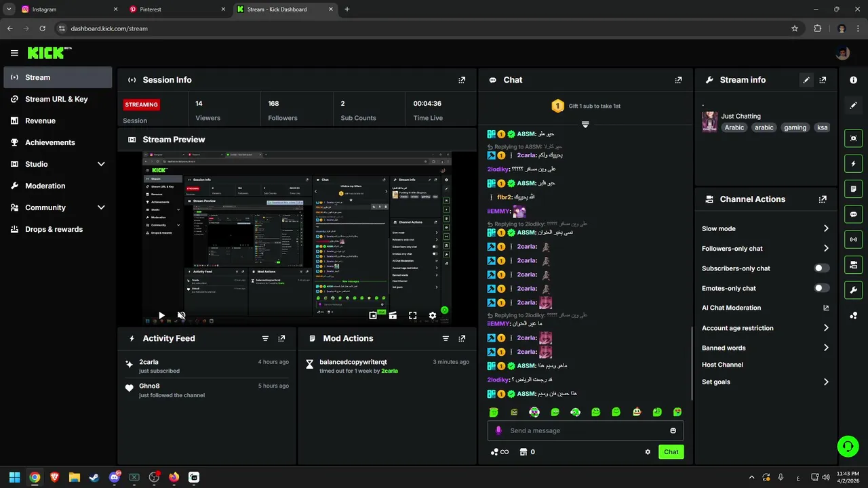This screenshot has height=488, width=868.
Task: Open File Explorer from taskbar
Action: [x=75, y=477]
